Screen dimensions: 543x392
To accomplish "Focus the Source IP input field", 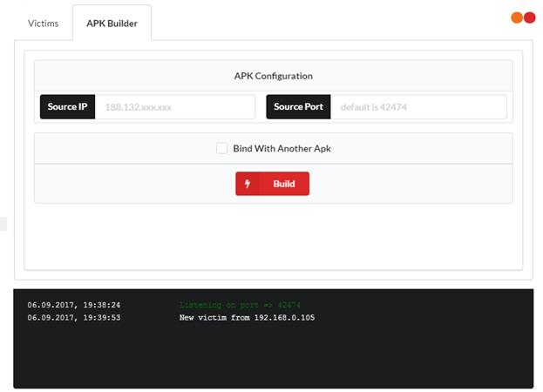I will click(x=175, y=107).
